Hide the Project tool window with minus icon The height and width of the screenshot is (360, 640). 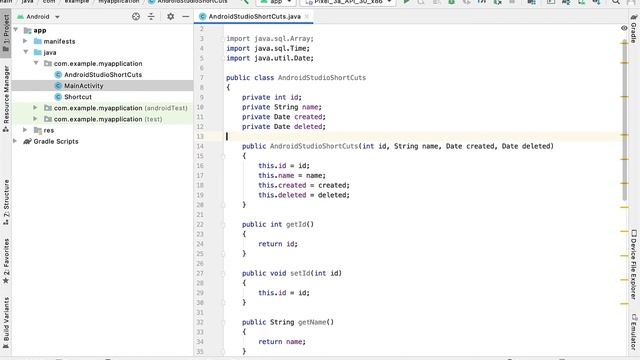pyautogui.click(x=186, y=16)
